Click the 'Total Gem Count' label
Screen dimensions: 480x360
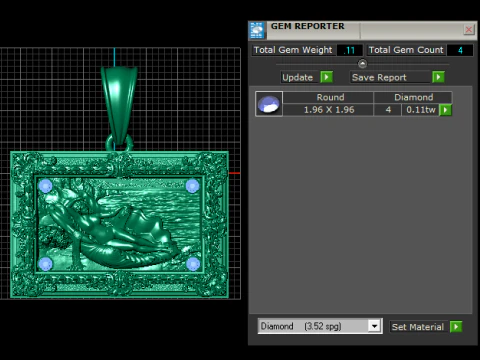406,50
